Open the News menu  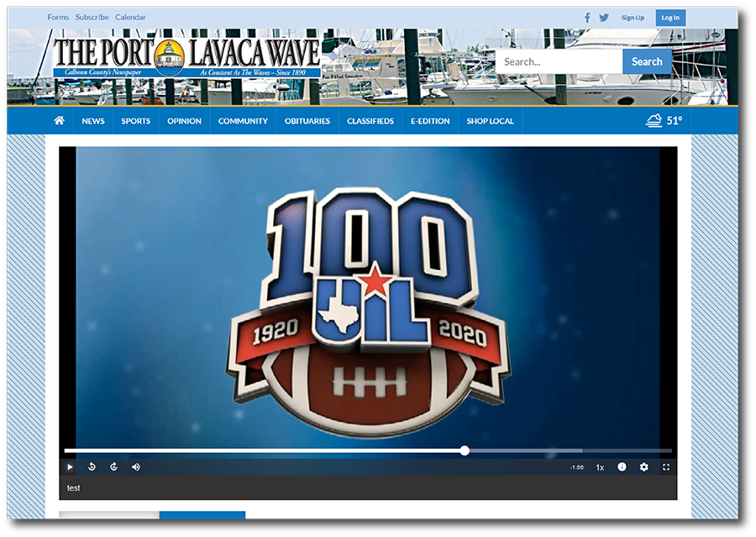[x=93, y=121]
